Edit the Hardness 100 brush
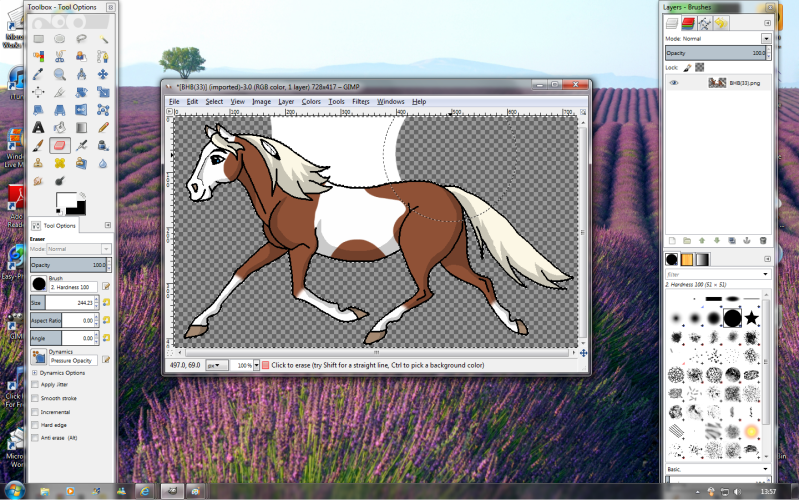Screen dimensions: 799x504 pyautogui.click(x=106, y=287)
